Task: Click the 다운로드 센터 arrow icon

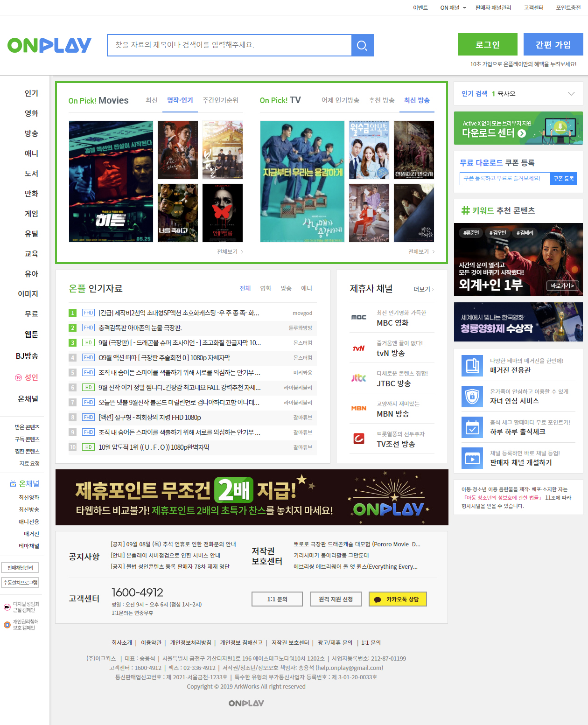Action: [x=522, y=133]
